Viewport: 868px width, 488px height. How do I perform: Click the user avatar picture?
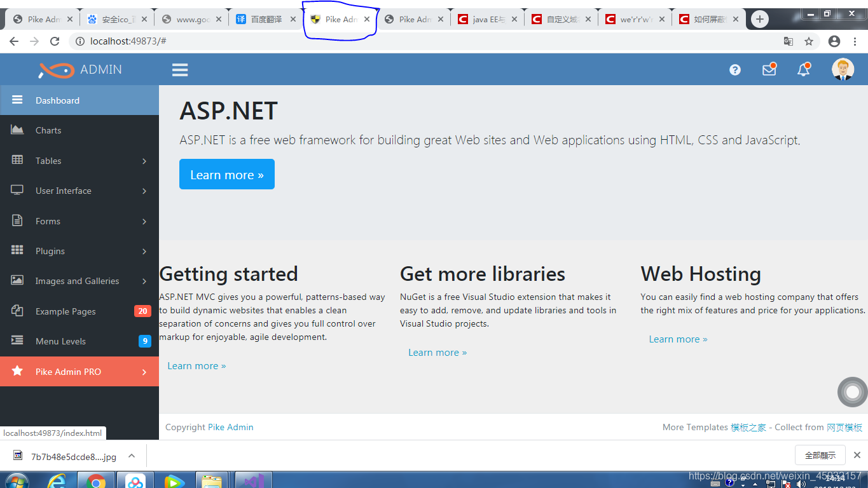tap(843, 69)
